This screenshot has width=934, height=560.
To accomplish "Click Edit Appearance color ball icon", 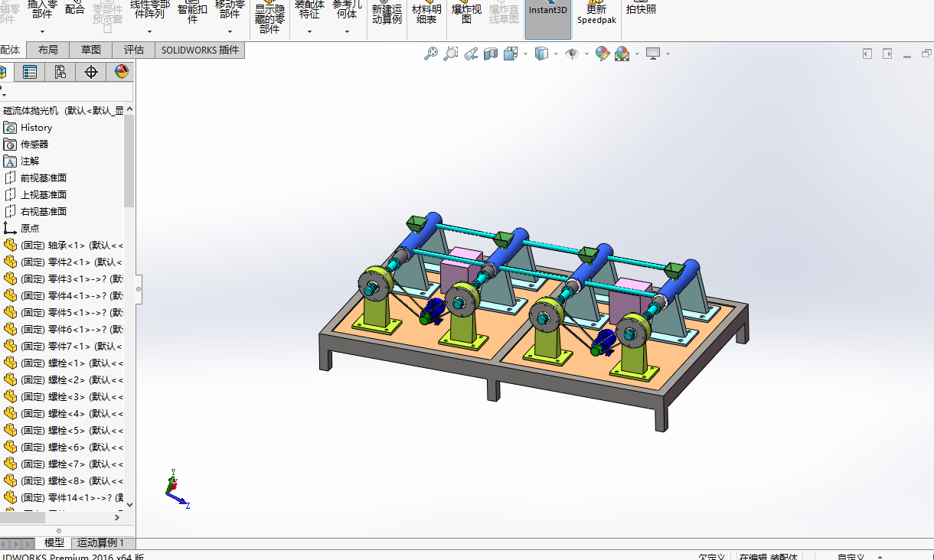I will [603, 54].
